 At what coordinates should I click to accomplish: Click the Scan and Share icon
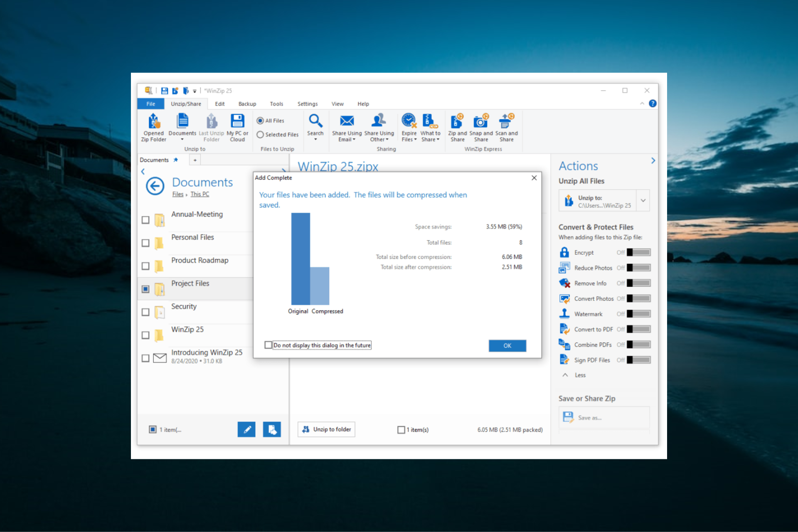[x=506, y=127]
